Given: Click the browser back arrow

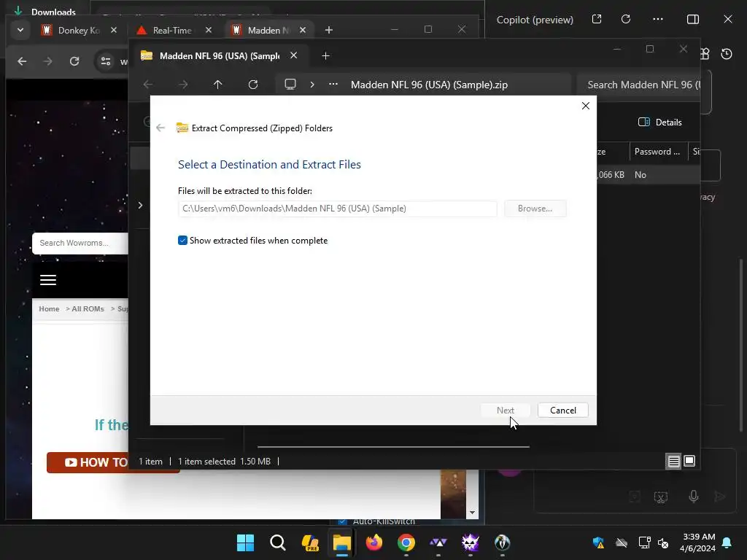Looking at the screenshot, I should tap(22, 61).
